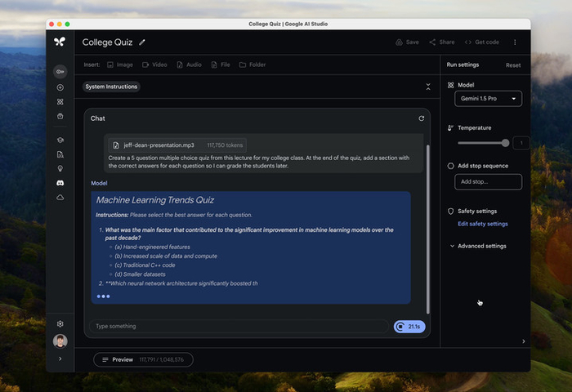
Task: Click the Type something input field
Action: pos(239,327)
